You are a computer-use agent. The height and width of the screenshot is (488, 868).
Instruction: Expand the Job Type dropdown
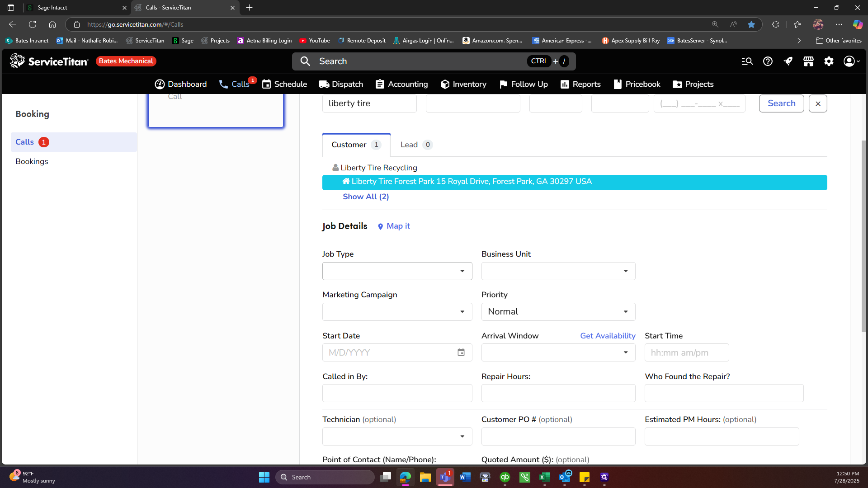397,271
